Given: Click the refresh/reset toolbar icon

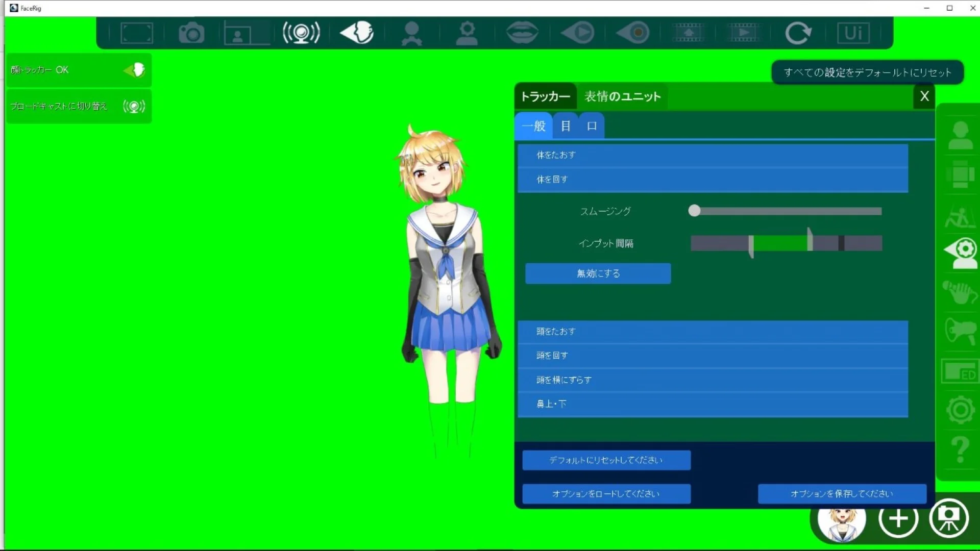Looking at the screenshot, I should [x=799, y=32].
